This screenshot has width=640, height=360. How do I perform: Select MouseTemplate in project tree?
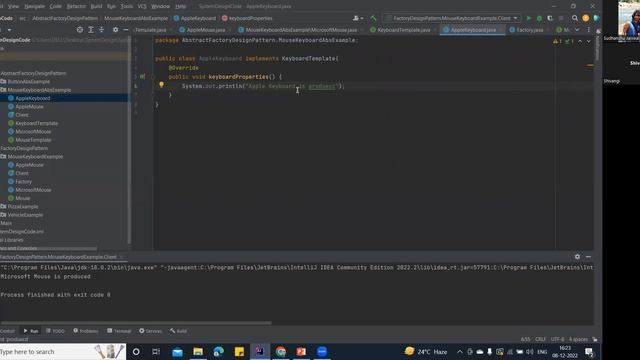(33, 140)
